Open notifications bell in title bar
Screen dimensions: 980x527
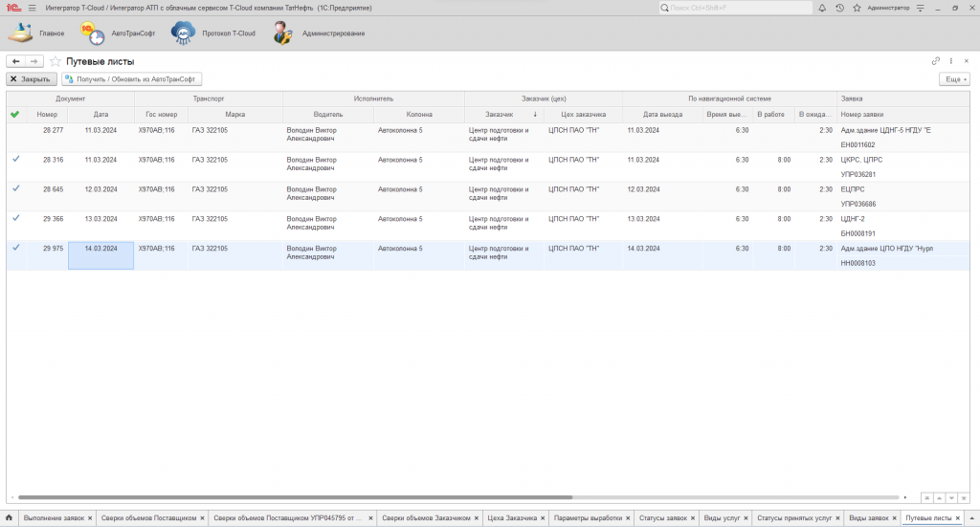(x=822, y=8)
